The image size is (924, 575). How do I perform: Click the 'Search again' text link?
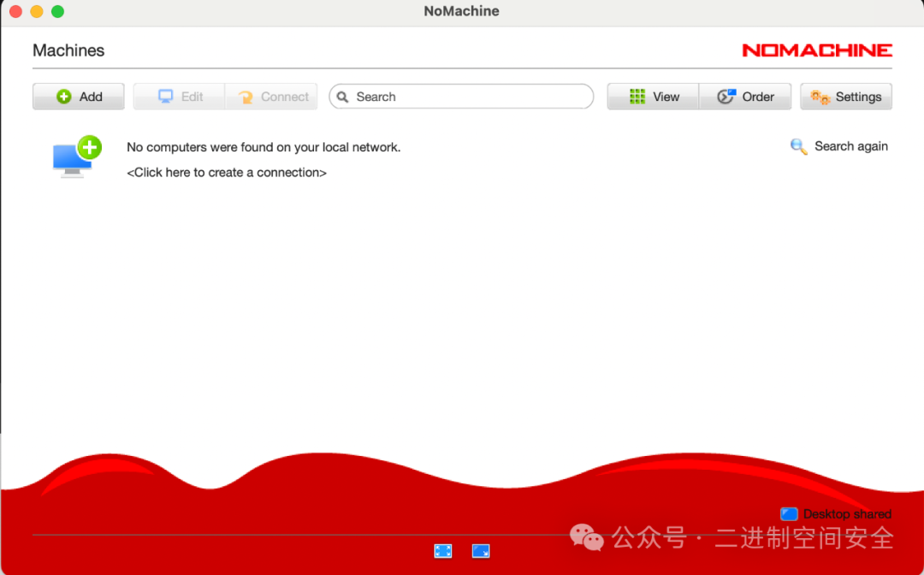(850, 146)
